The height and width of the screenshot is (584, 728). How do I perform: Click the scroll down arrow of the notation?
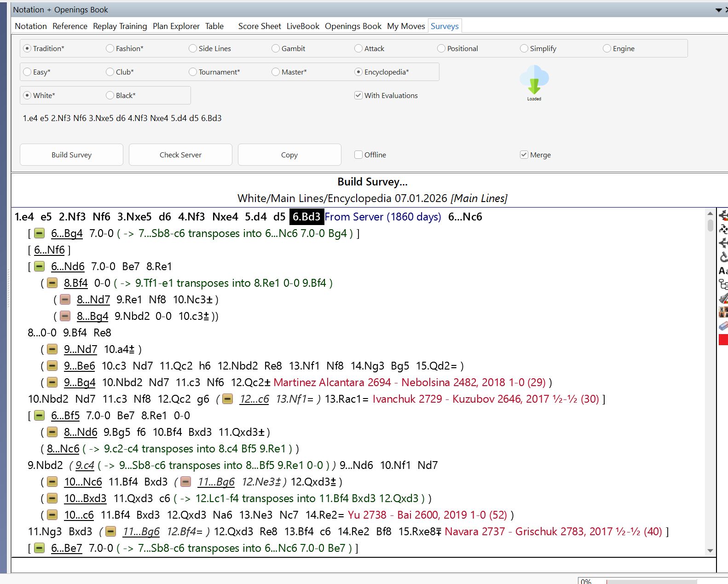tap(710, 550)
